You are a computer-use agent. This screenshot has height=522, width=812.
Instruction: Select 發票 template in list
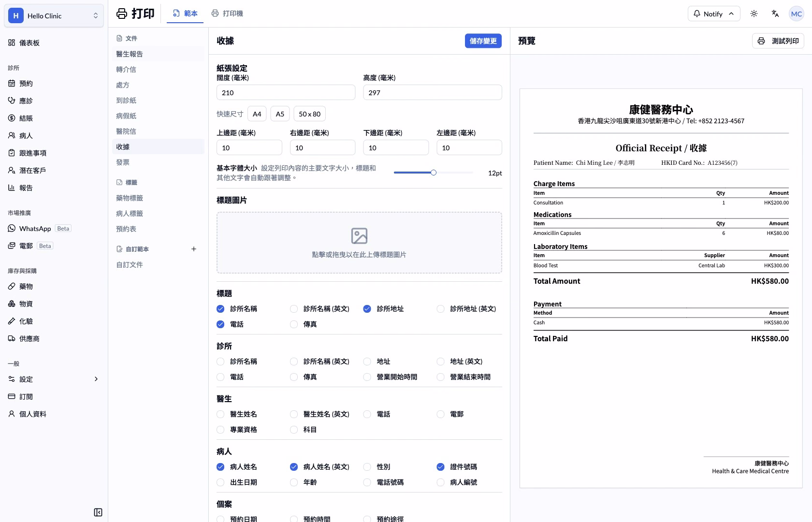(x=158, y=162)
